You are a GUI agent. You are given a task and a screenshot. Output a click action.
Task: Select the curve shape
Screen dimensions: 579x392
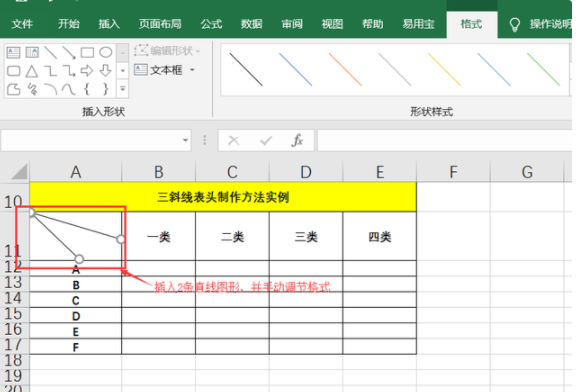(69, 89)
